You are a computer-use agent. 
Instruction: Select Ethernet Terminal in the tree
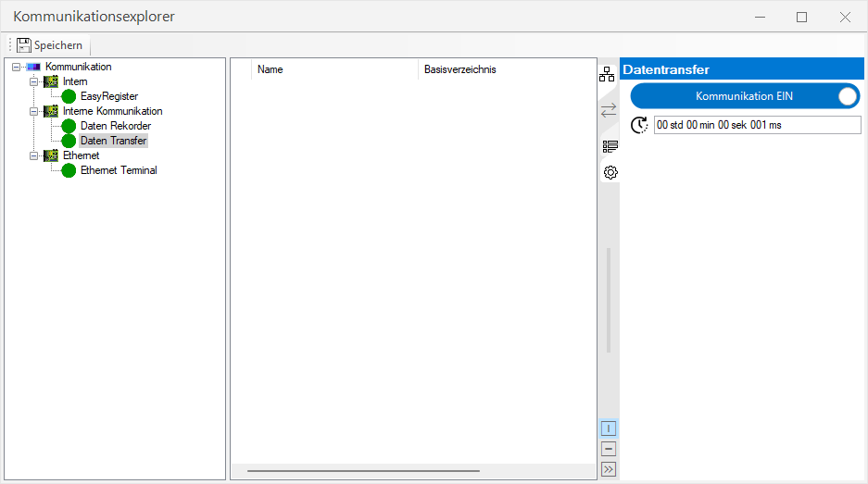pyautogui.click(x=119, y=170)
